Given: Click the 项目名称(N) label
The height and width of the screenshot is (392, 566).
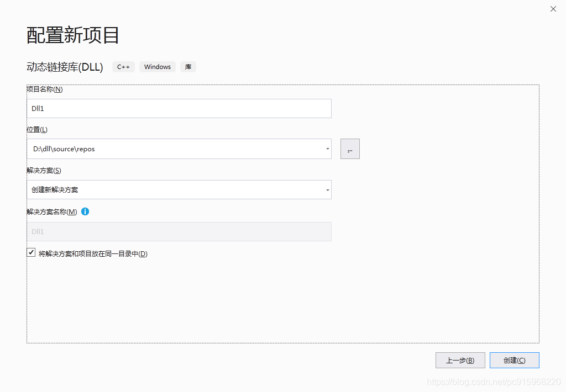Looking at the screenshot, I should tap(45, 89).
